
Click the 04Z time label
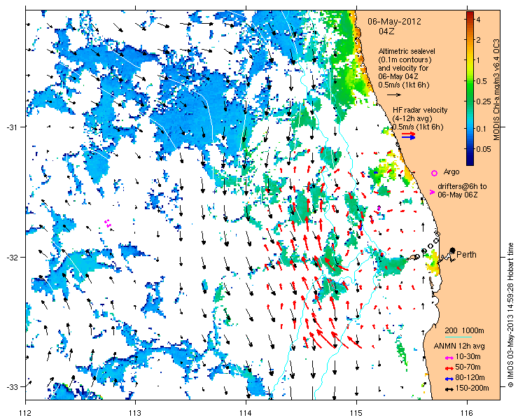pyautogui.click(x=386, y=31)
